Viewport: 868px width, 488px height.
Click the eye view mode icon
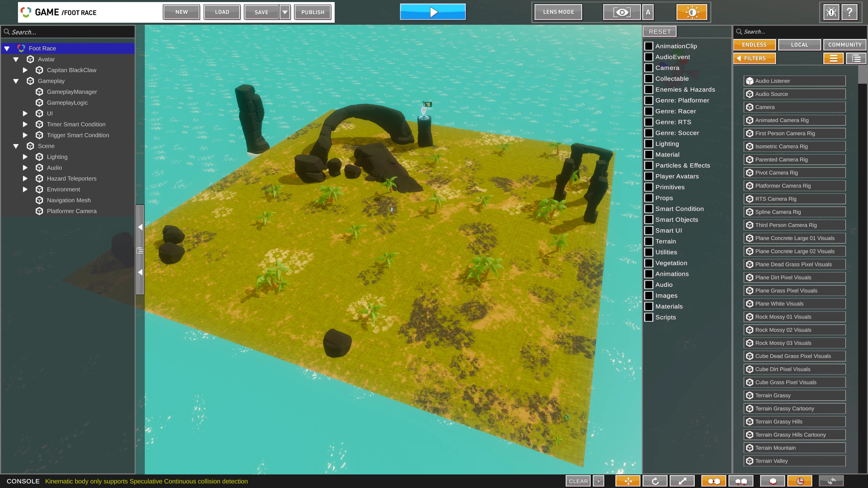[x=622, y=13]
